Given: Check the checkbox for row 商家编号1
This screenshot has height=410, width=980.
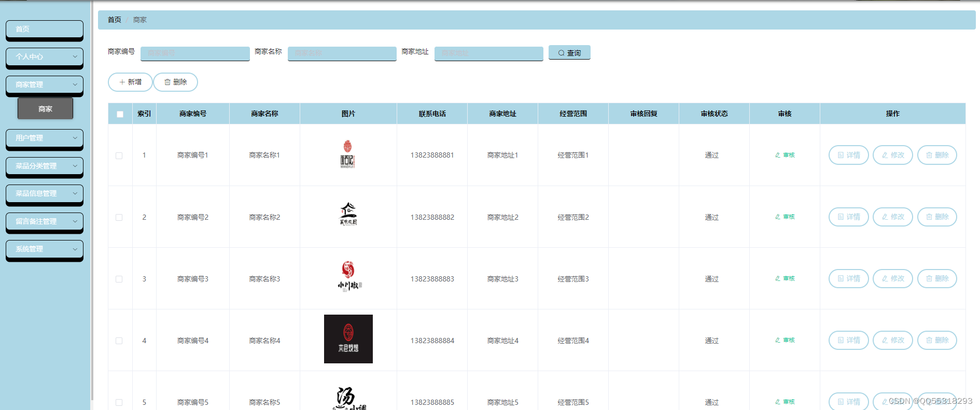Looking at the screenshot, I should (x=119, y=155).
